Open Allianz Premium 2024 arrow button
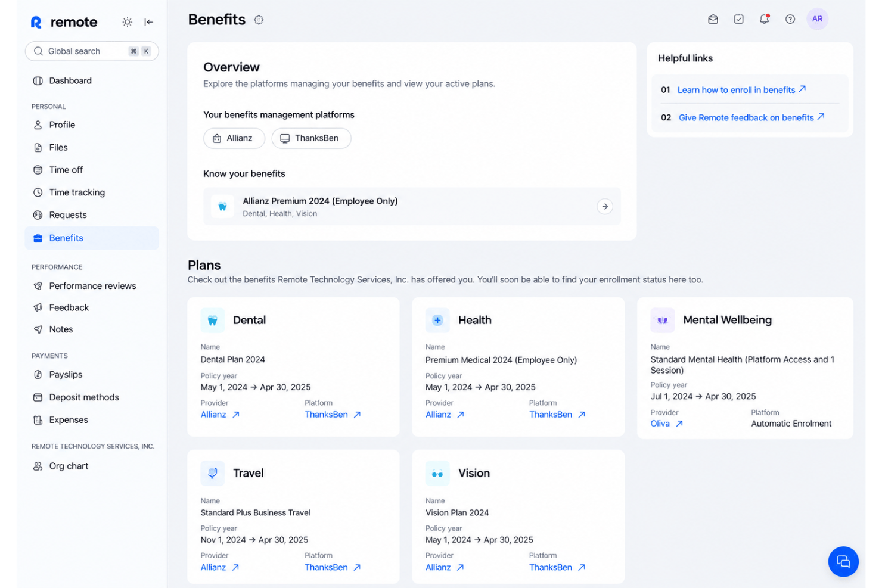The height and width of the screenshot is (588, 882). point(605,207)
